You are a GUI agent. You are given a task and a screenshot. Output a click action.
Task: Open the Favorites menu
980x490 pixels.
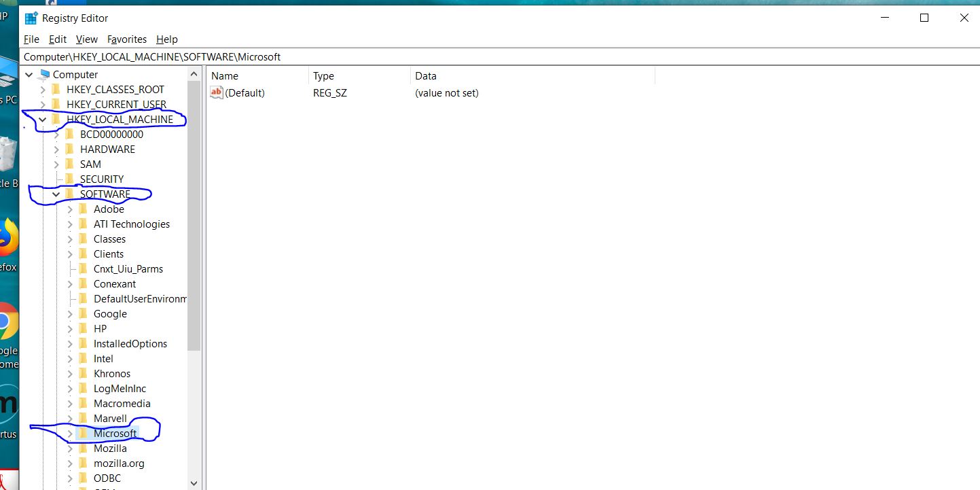tap(127, 39)
